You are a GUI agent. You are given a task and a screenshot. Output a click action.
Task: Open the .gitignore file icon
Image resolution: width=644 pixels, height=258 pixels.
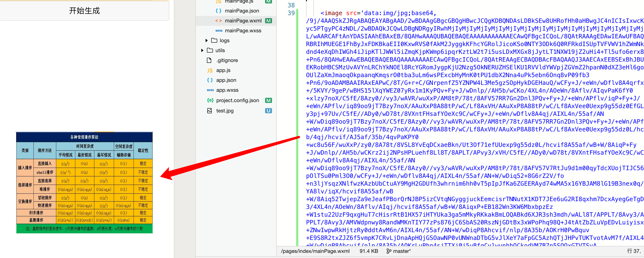click(209, 61)
